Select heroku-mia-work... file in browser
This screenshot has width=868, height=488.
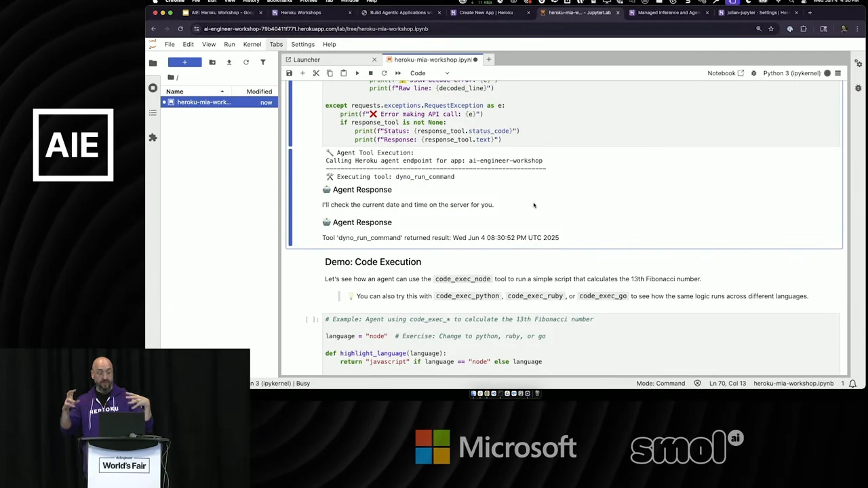pyautogui.click(x=219, y=102)
